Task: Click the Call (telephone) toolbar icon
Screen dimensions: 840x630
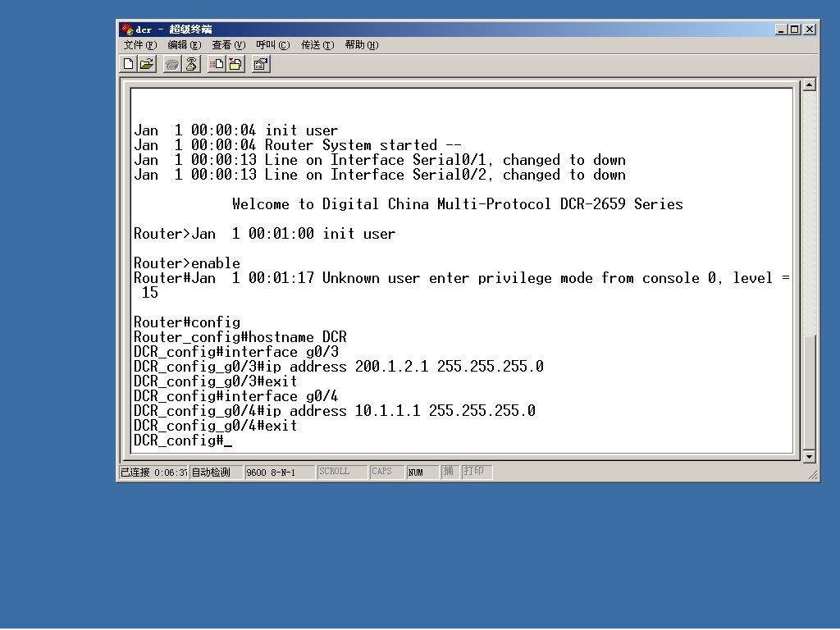Action: [x=172, y=64]
